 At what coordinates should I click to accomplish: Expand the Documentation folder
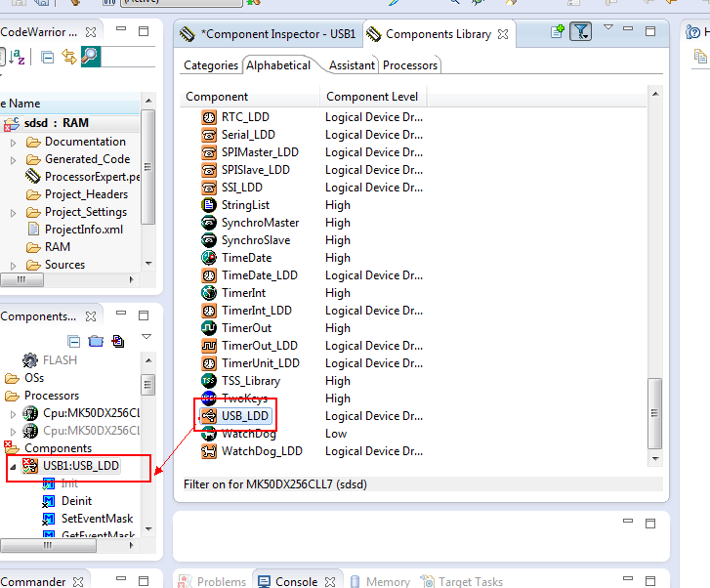[x=13, y=143]
